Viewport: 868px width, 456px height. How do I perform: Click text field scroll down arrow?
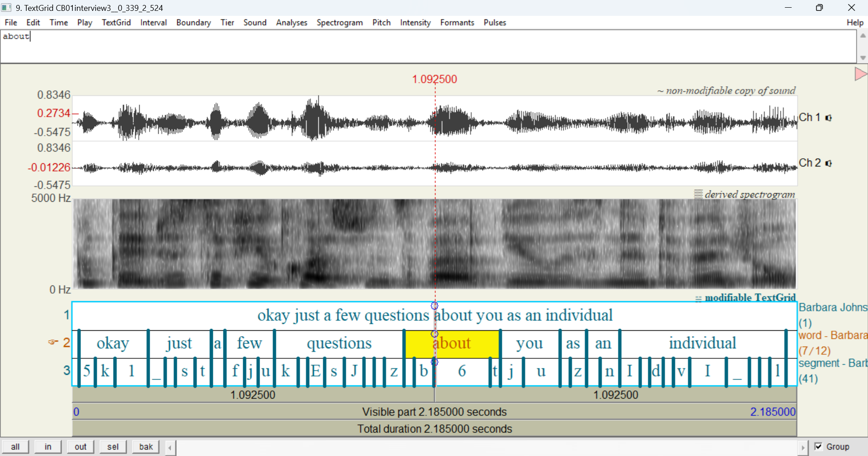pos(863,57)
